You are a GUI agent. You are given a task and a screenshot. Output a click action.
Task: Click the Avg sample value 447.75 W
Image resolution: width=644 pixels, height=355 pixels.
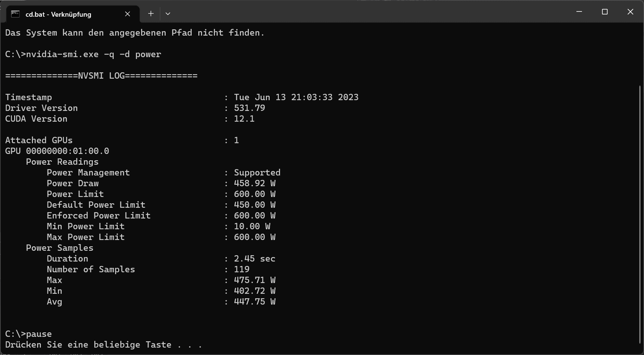click(255, 302)
